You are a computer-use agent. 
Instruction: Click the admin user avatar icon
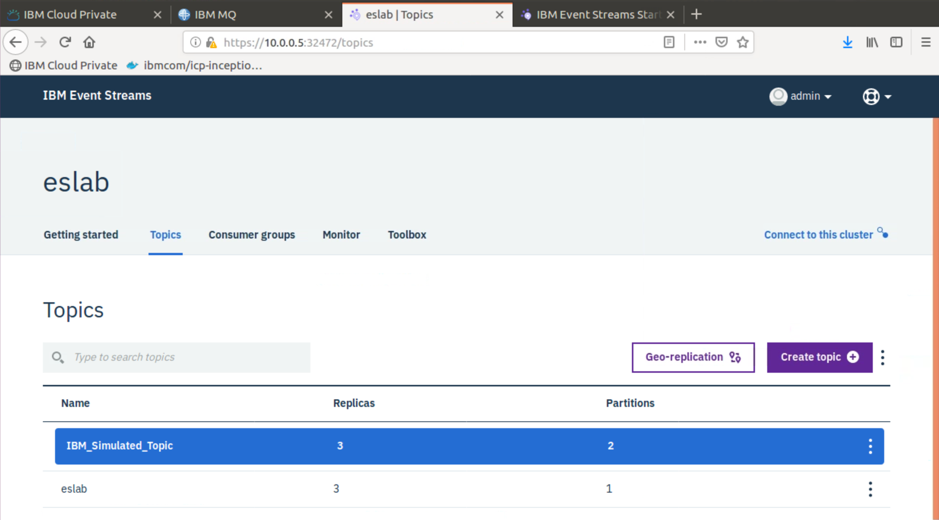click(778, 96)
